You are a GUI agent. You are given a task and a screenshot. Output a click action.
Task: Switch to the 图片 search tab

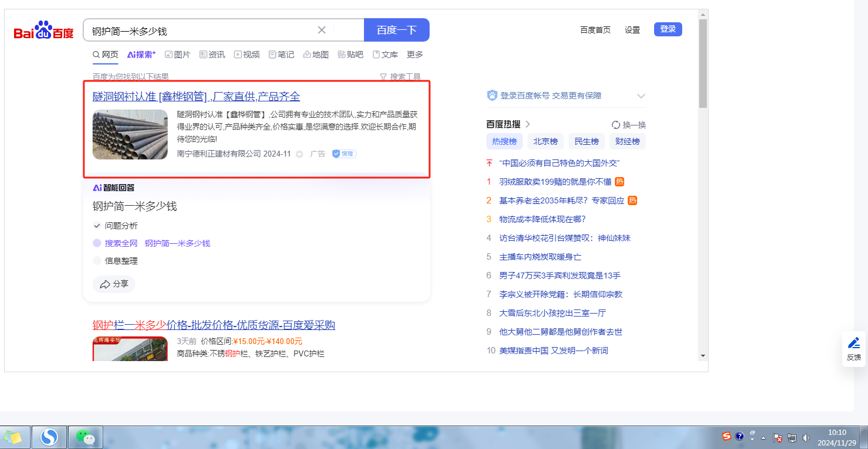(177, 55)
